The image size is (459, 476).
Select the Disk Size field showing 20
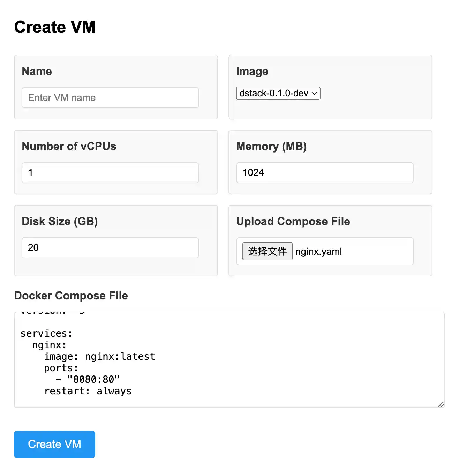click(110, 248)
